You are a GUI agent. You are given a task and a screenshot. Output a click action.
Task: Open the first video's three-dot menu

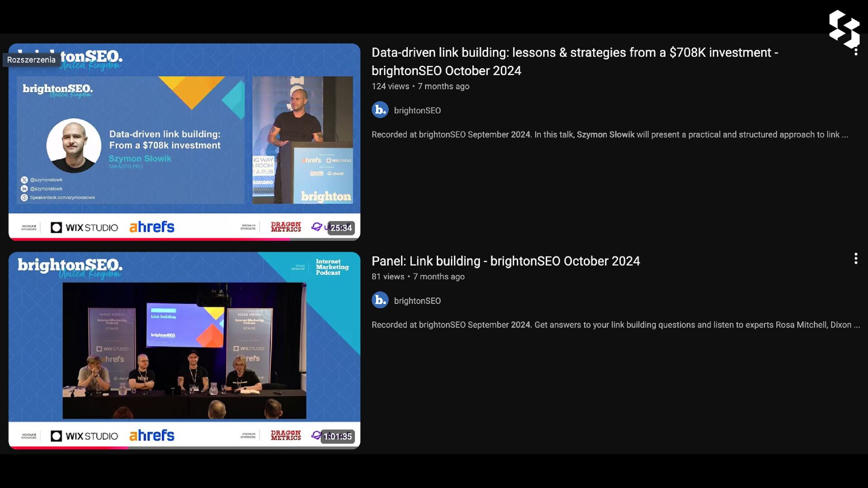click(x=855, y=52)
